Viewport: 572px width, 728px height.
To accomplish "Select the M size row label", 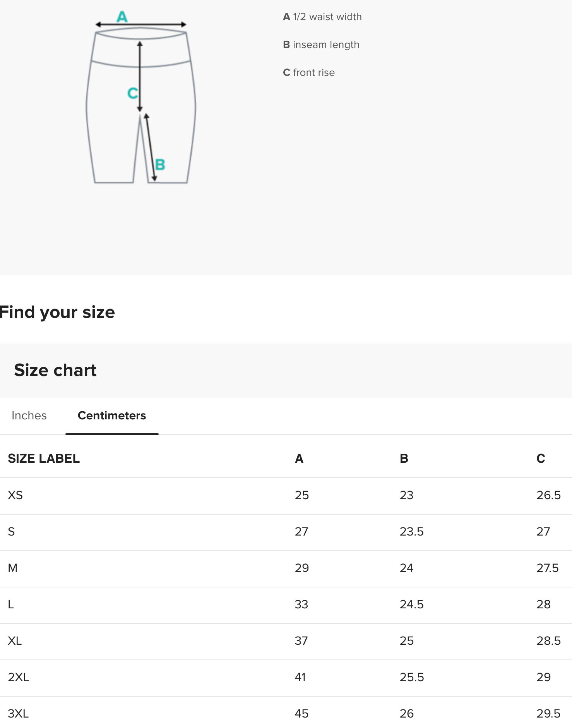I will pyautogui.click(x=13, y=568).
